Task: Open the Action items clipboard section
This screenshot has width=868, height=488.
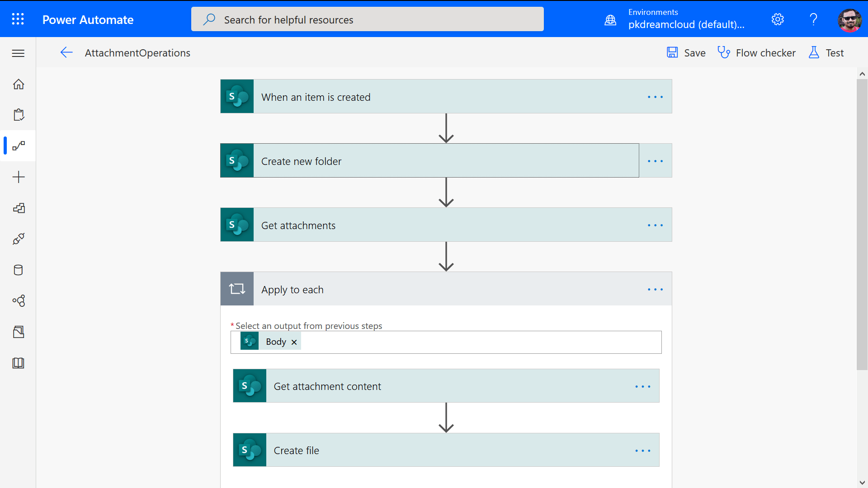Action: point(18,114)
